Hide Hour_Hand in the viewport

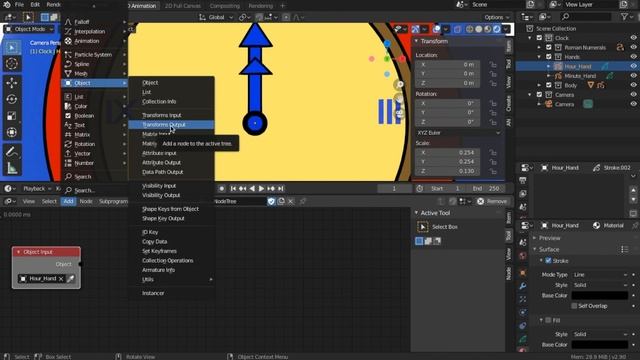coord(633,66)
